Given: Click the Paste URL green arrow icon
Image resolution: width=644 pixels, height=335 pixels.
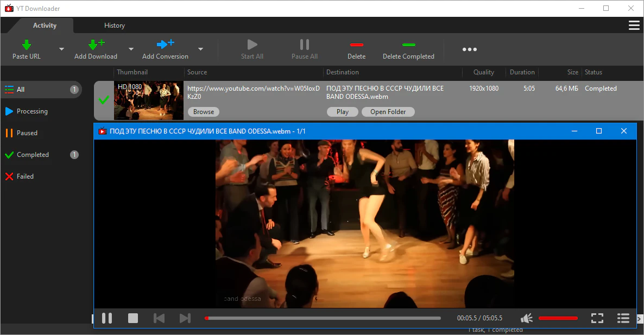Looking at the screenshot, I should 26,45.
